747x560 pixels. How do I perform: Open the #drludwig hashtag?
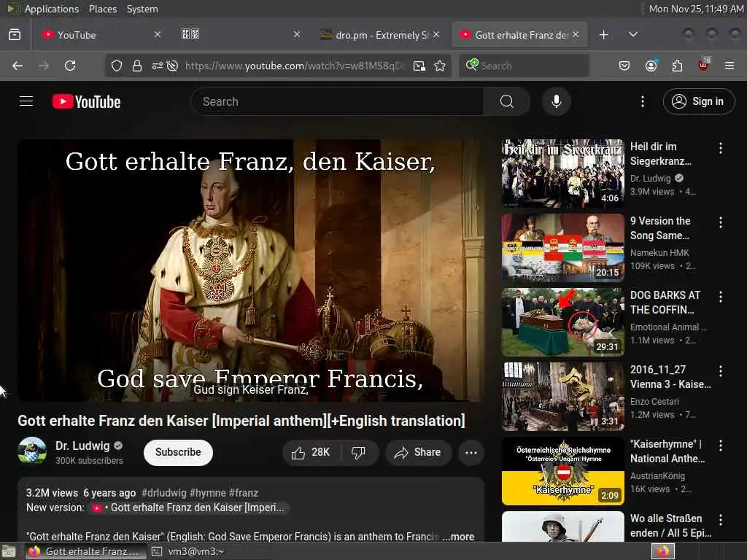coord(164,493)
